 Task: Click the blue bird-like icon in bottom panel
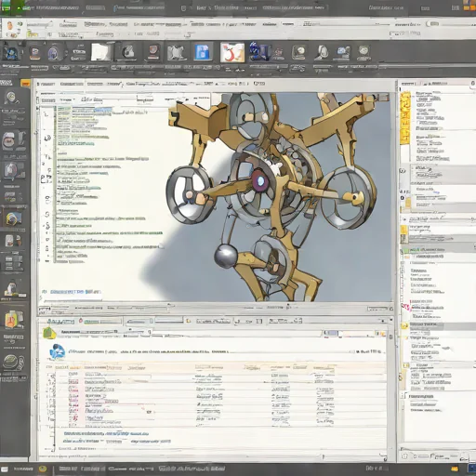tap(58, 352)
